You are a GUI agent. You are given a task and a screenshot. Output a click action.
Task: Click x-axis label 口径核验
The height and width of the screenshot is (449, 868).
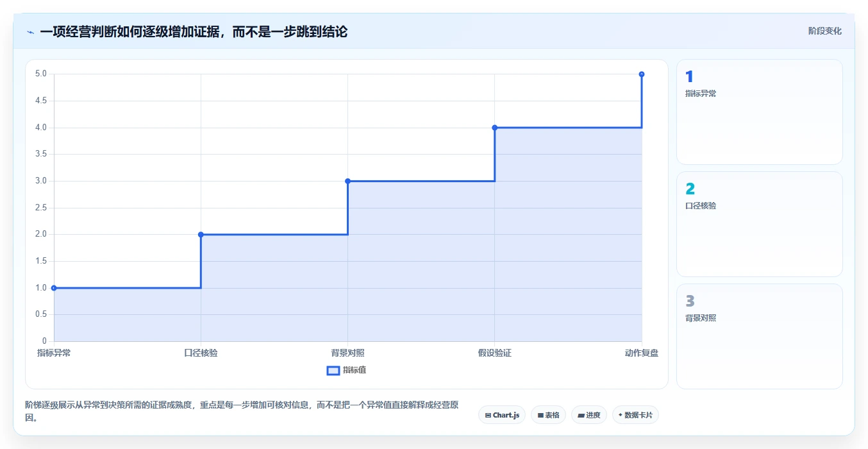[201, 353]
